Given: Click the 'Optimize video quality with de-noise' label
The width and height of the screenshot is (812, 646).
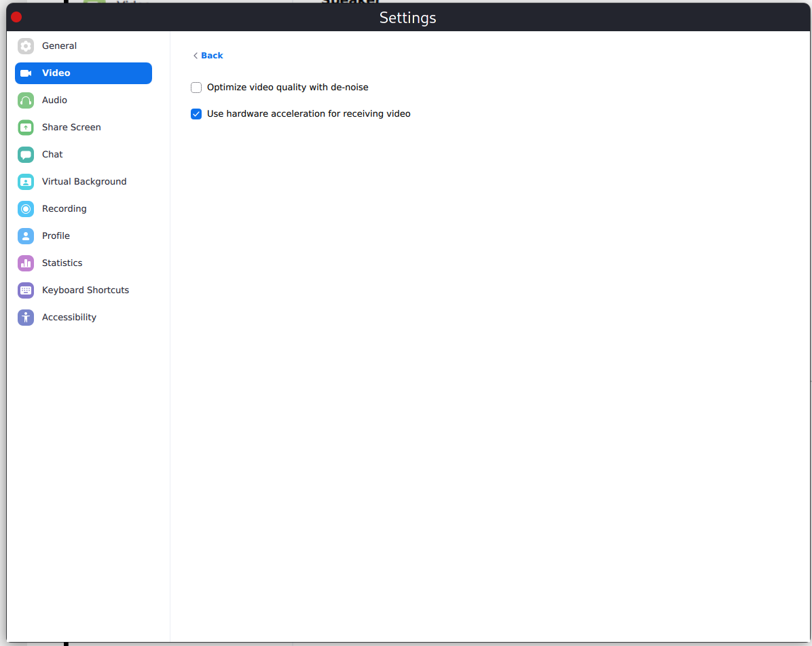Looking at the screenshot, I should pos(287,88).
